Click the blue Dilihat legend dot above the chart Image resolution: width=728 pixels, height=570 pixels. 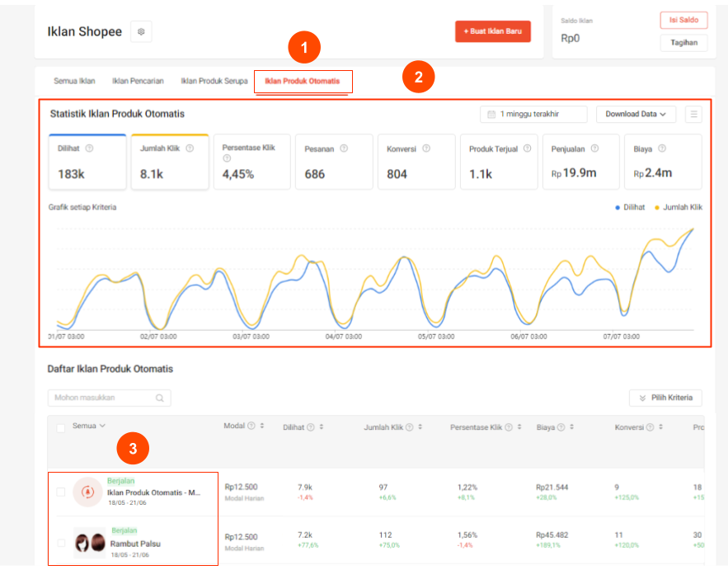[x=618, y=208]
